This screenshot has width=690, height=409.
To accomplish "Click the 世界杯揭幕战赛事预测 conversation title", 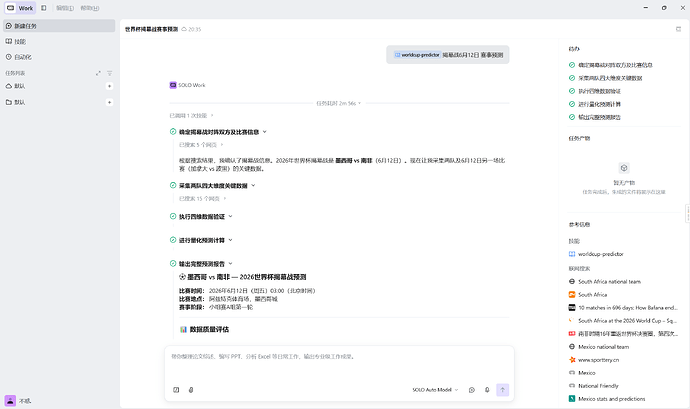I will [x=151, y=29].
